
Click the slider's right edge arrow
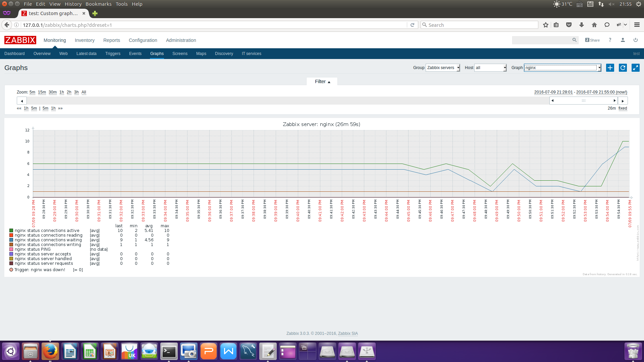pos(614,101)
